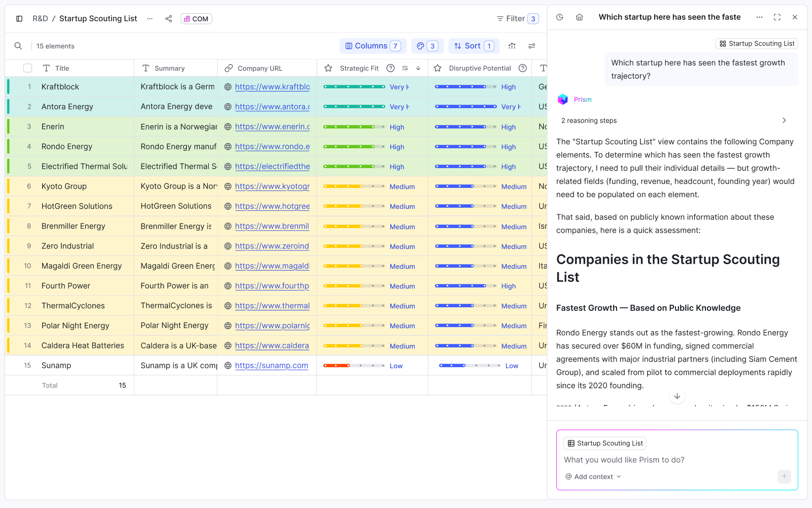Click the Strategic Fit help question icon
Screen dimensions: 812x508
(x=391, y=68)
